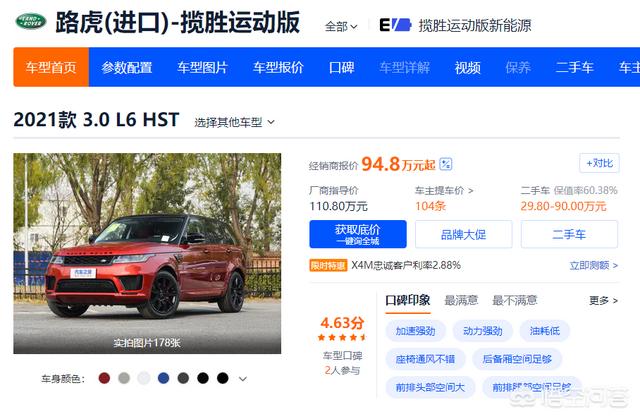Click the 座椅通风不错 tag
This screenshot has width=640, height=419.
(425, 359)
